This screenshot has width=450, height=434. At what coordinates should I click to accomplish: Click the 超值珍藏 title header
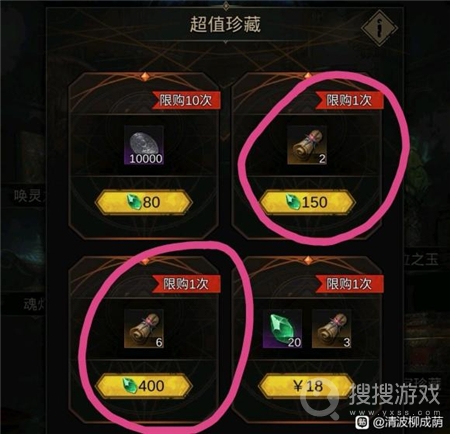click(x=225, y=24)
